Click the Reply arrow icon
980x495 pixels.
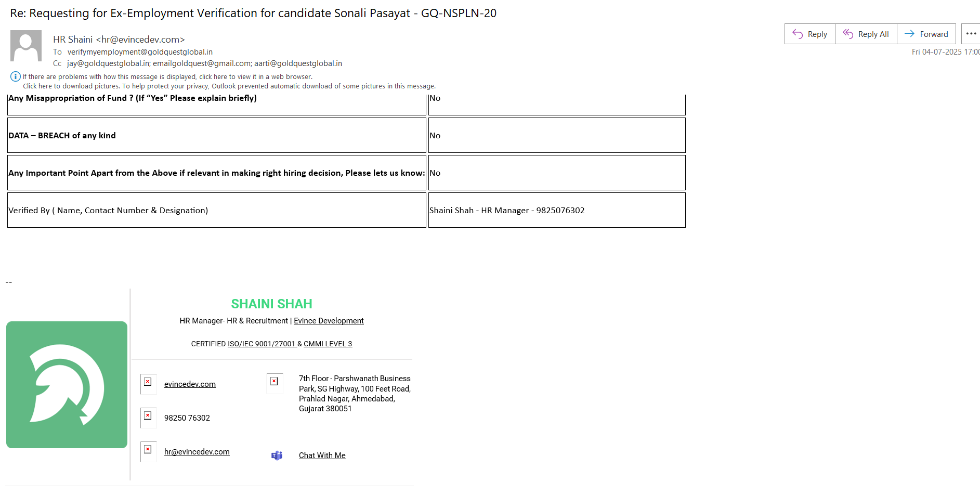pyautogui.click(x=798, y=34)
